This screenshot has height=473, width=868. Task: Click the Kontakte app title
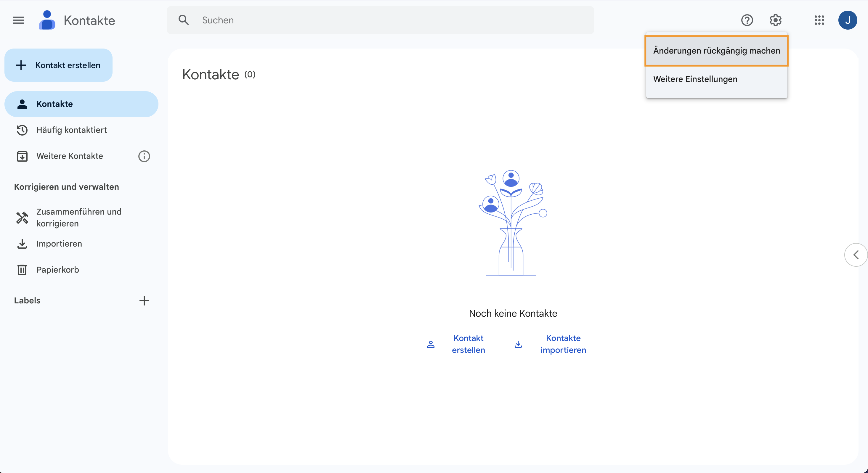(89, 20)
